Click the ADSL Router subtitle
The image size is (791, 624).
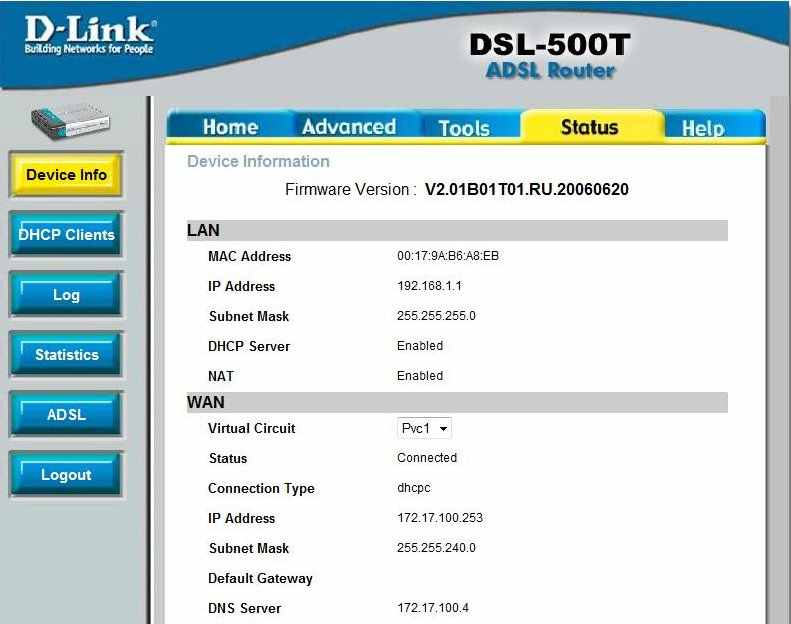coord(550,71)
